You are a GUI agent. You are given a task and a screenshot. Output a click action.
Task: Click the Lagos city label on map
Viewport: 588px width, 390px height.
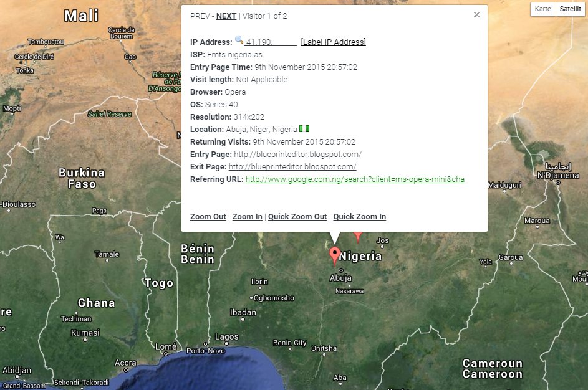pos(226,336)
